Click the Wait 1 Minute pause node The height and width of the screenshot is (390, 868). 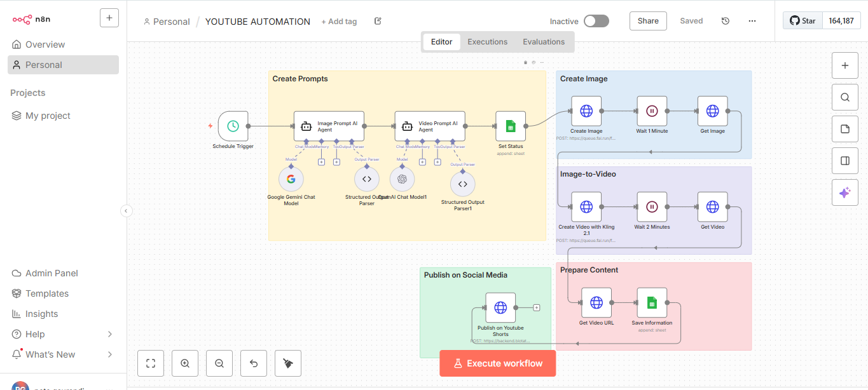pos(652,111)
